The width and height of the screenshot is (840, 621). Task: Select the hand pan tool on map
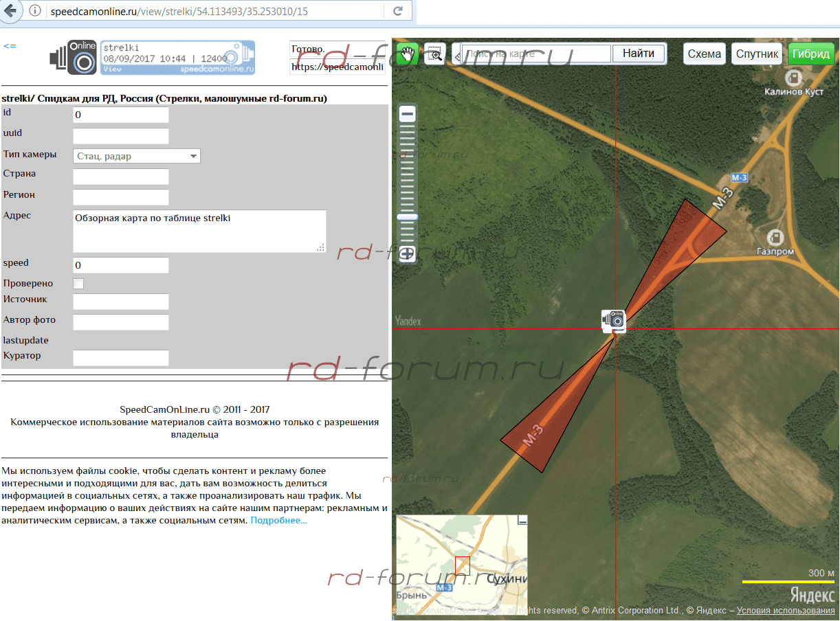(407, 54)
